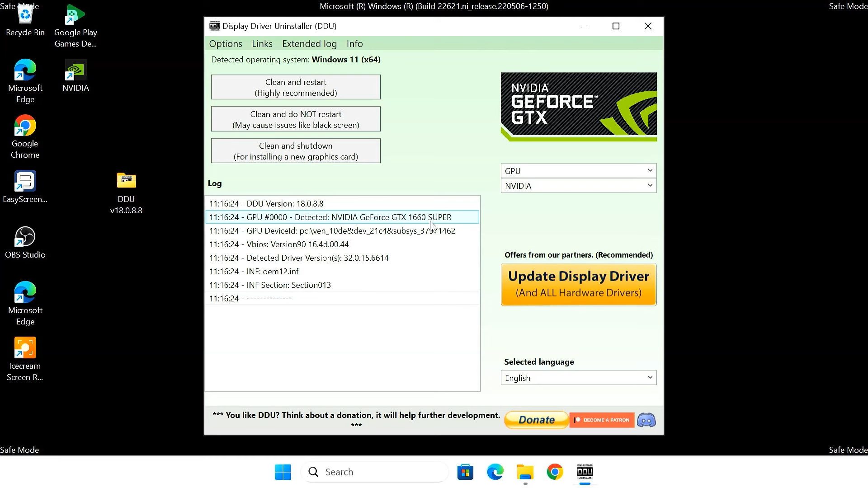This screenshot has width=868, height=488.
Task: Click the Donate button
Action: pyautogui.click(x=536, y=420)
